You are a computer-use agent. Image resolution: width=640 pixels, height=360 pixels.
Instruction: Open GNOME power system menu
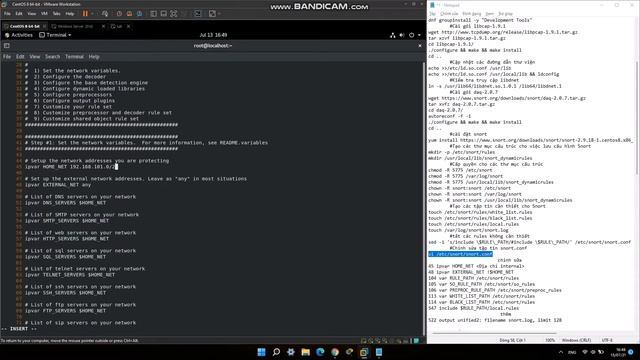(x=415, y=35)
